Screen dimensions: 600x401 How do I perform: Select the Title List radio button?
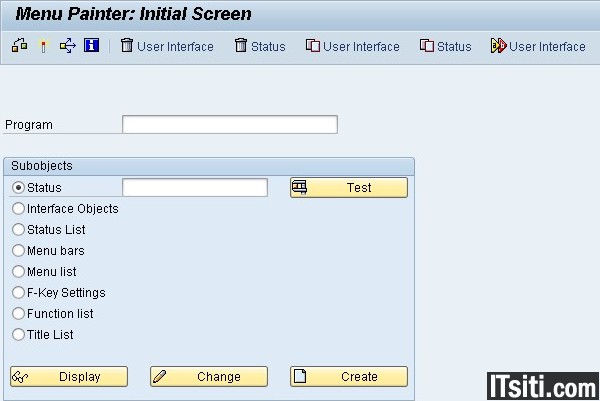tap(19, 335)
